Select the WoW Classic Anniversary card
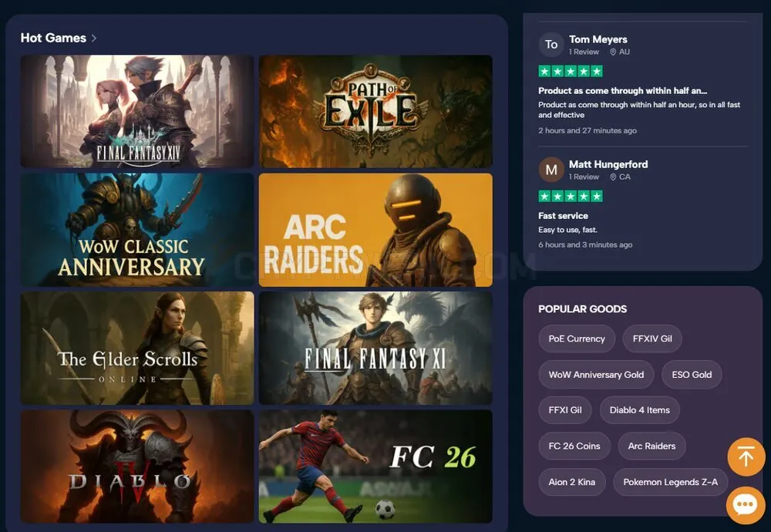 tap(137, 230)
